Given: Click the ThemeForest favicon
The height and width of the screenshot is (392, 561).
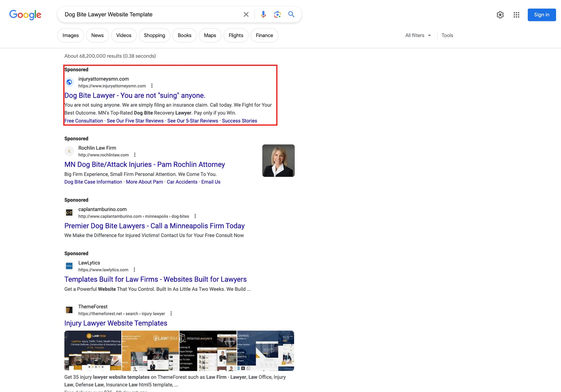Looking at the screenshot, I should pyautogui.click(x=69, y=310).
